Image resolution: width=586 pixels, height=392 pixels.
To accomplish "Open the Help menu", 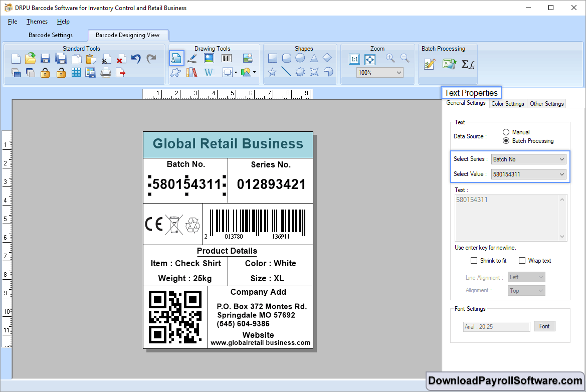I will (x=63, y=21).
